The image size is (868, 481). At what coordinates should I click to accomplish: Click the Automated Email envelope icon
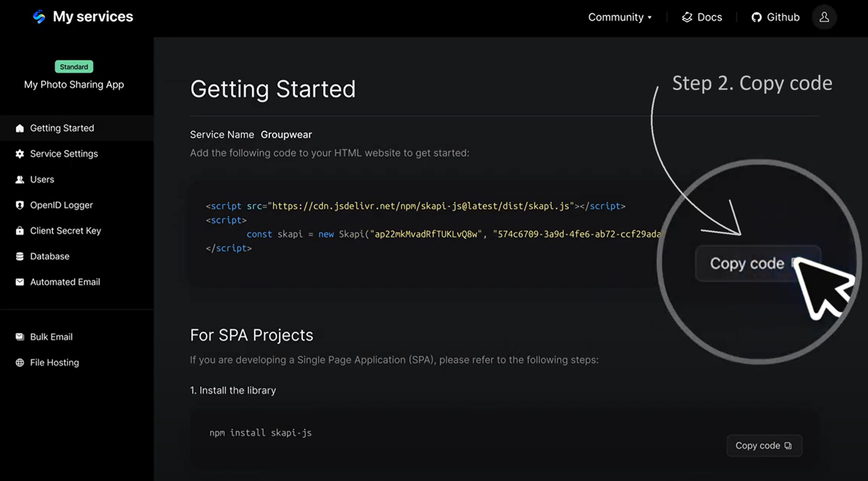20,282
